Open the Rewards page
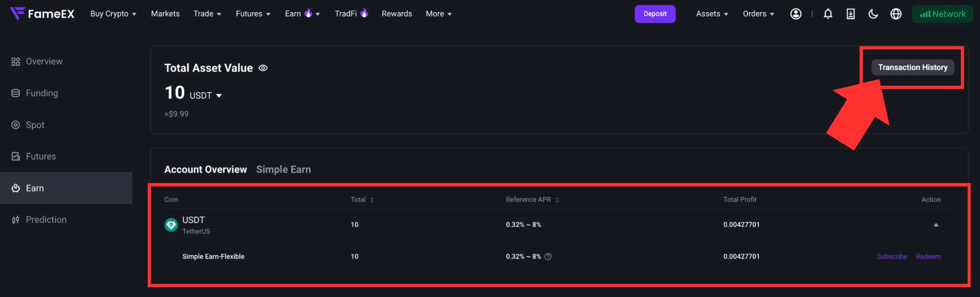Viewport: 980px width, 297px height. click(x=397, y=14)
